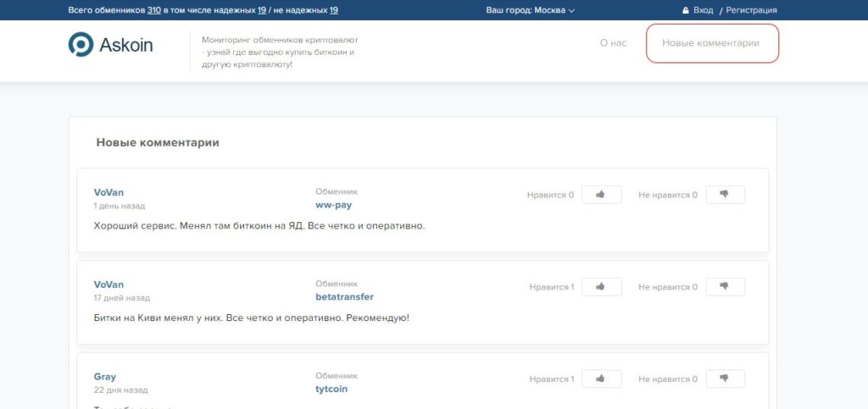Image resolution: width=868 pixels, height=409 pixels.
Task: Give thumbs down to Gray's tytcoin comment
Action: [x=725, y=379]
